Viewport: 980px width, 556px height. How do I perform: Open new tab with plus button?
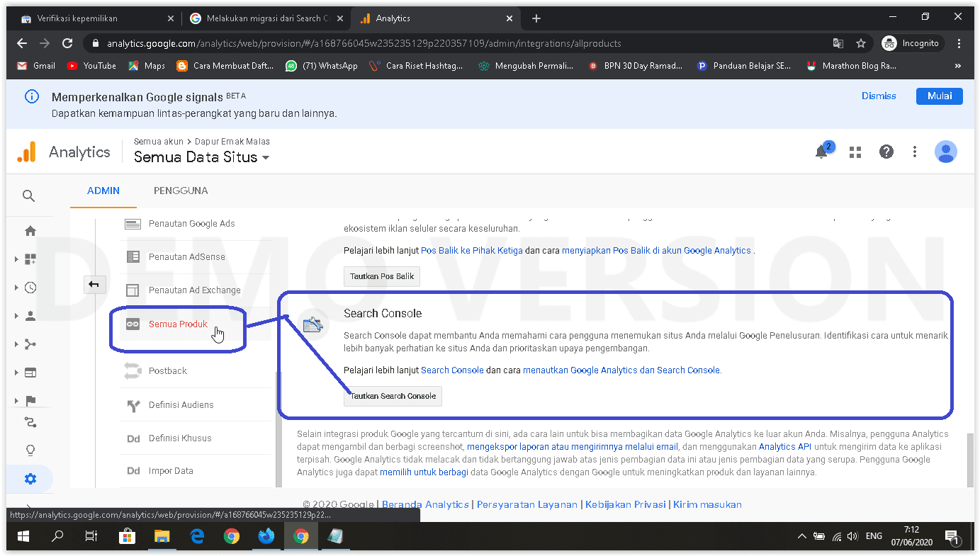536,18
